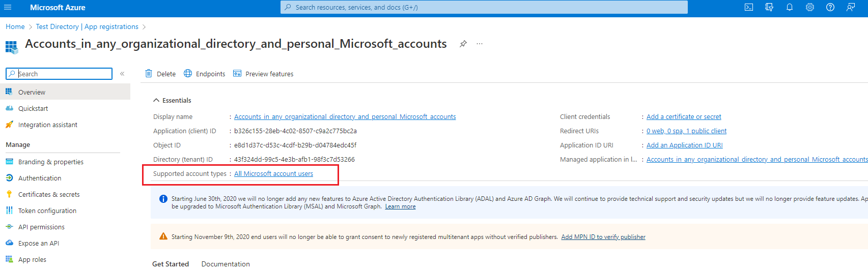The width and height of the screenshot is (868, 271).
Task: Click the app registration icon beside title
Action: tap(11, 47)
